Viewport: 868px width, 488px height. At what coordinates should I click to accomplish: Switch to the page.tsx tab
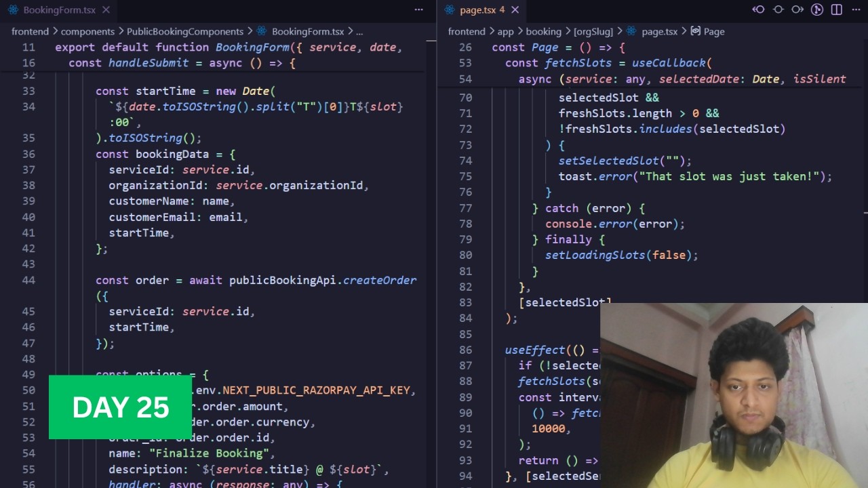(482, 10)
